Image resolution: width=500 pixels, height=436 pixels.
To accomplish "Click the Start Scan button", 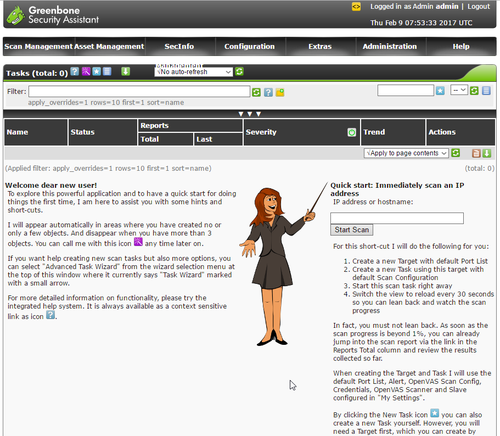I will click(352, 230).
